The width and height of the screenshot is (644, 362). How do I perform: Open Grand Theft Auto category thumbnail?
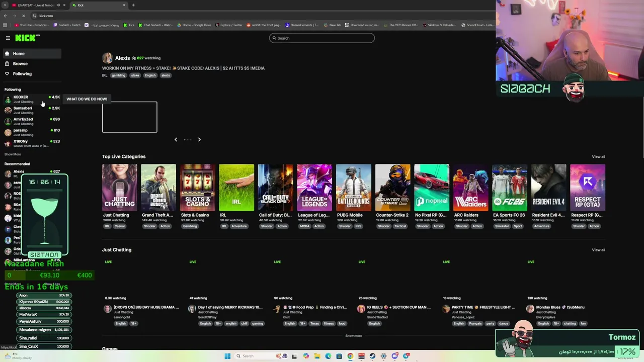158,188
